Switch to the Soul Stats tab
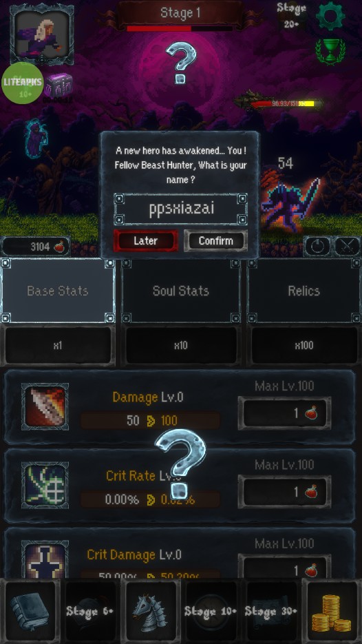Screen dimensions: 362x644 [180, 291]
